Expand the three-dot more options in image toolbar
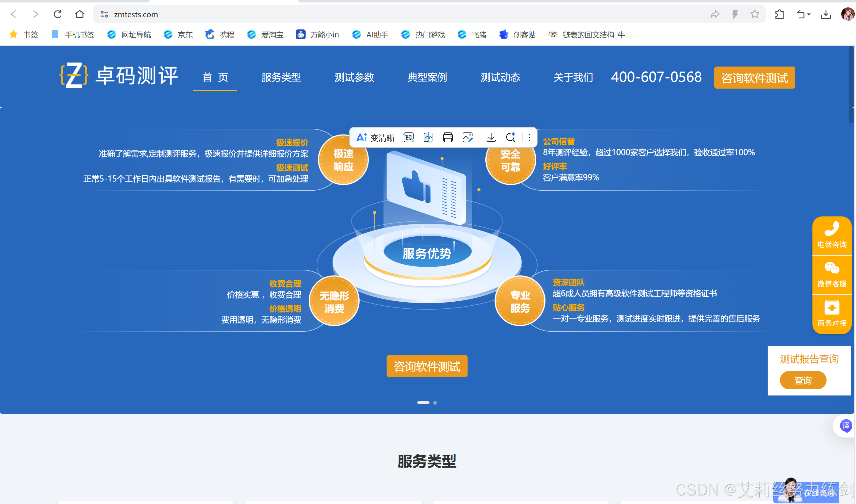Screen dimensions: 856x504 [529, 138]
